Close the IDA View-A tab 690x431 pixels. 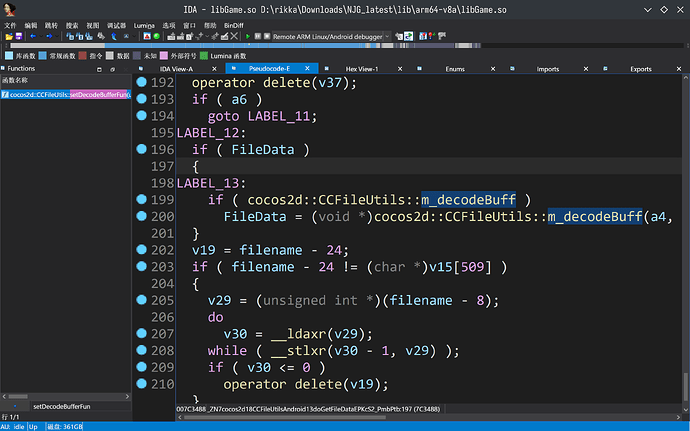[214, 69]
